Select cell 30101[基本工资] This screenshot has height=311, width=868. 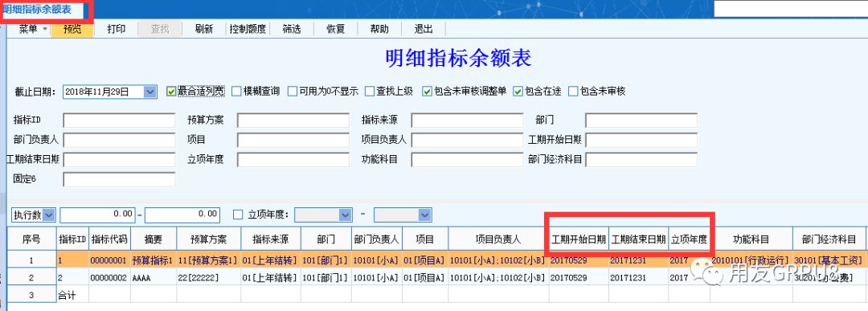[x=829, y=260]
